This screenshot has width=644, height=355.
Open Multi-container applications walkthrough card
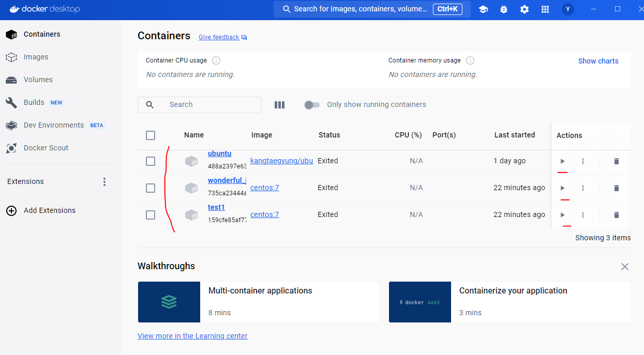click(x=259, y=302)
